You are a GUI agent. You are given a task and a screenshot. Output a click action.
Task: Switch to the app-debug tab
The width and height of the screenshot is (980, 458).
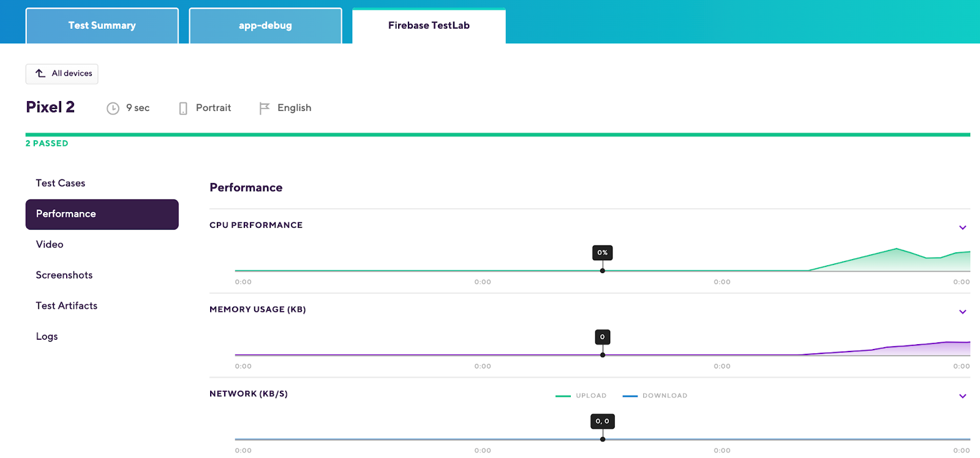(x=265, y=26)
